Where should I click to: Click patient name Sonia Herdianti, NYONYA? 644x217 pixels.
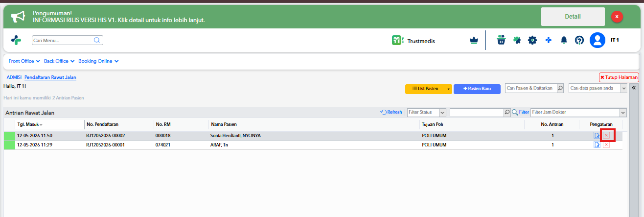[236, 135]
